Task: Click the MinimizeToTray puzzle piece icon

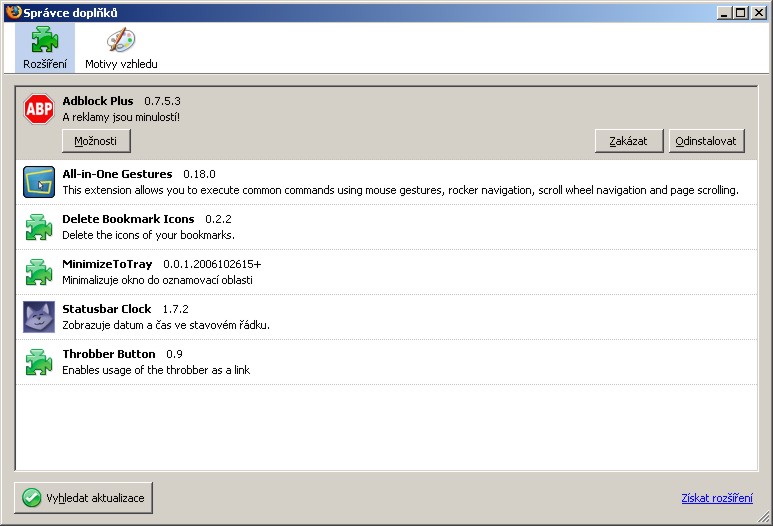Action: click(38, 272)
